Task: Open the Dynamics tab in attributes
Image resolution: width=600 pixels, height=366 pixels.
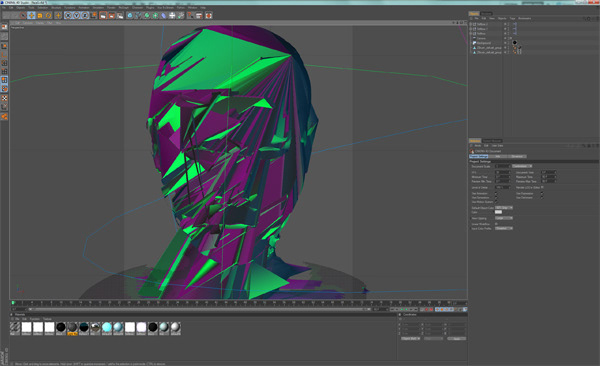Action: [517, 156]
